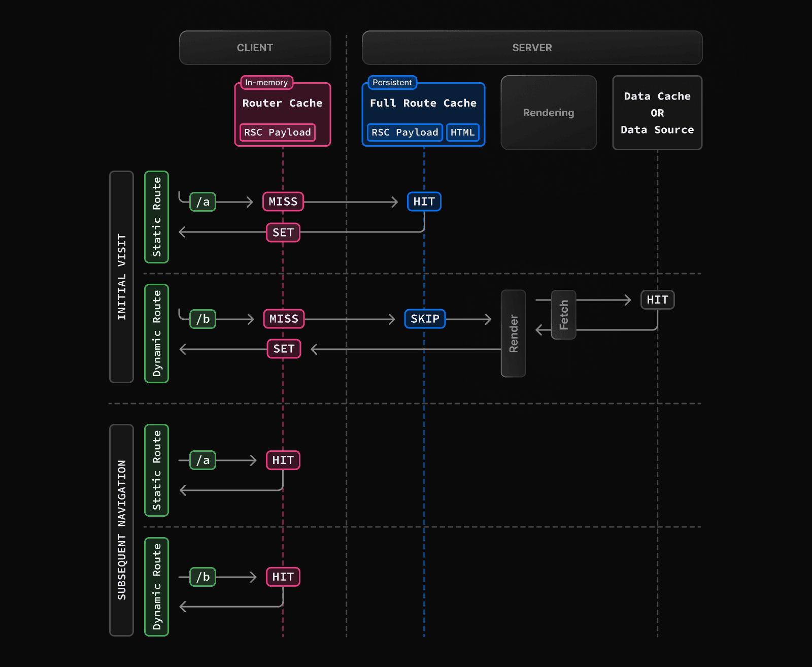
Task: Click the /b route label in Dynamic Route
Action: pos(202,319)
